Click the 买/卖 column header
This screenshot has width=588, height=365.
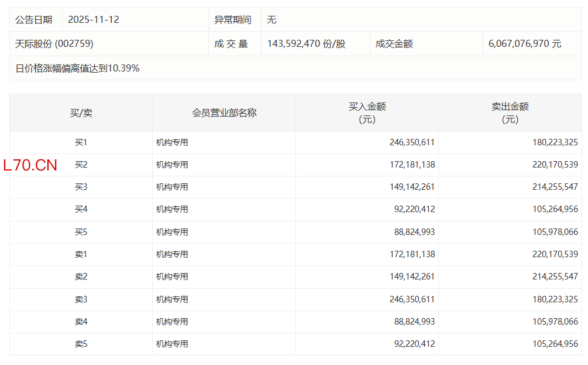81,113
